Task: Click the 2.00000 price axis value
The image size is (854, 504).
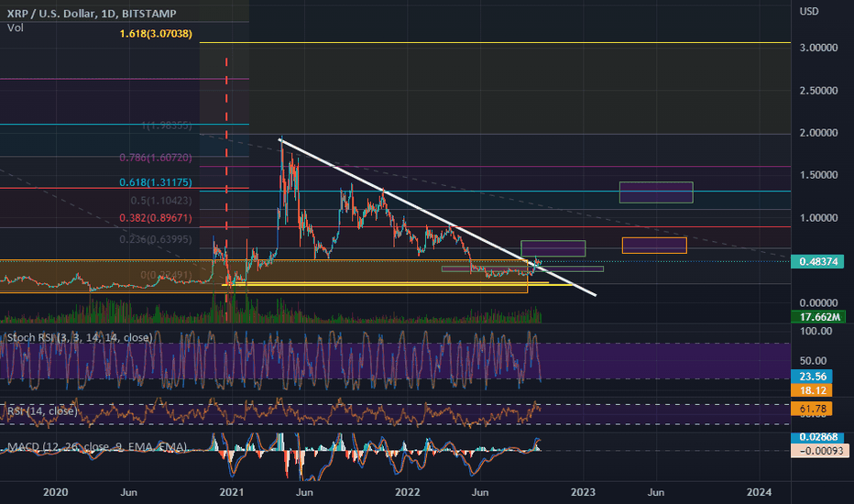Action: click(x=818, y=133)
